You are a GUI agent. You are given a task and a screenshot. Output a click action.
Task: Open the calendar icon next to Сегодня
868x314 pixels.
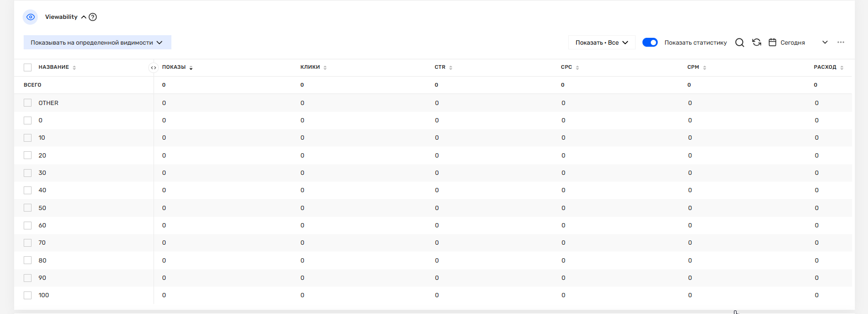click(772, 43)
